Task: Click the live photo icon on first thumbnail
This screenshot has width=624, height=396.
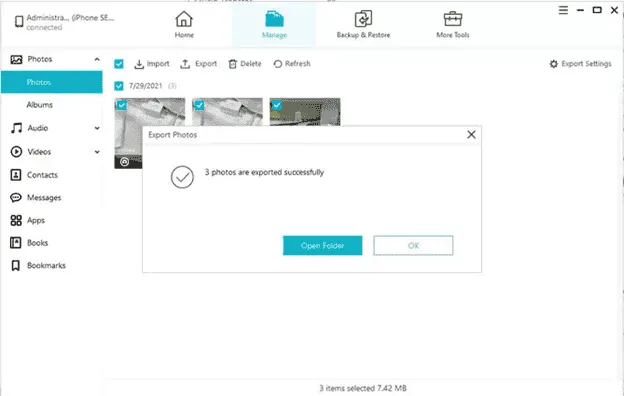Action: point(125,162)
